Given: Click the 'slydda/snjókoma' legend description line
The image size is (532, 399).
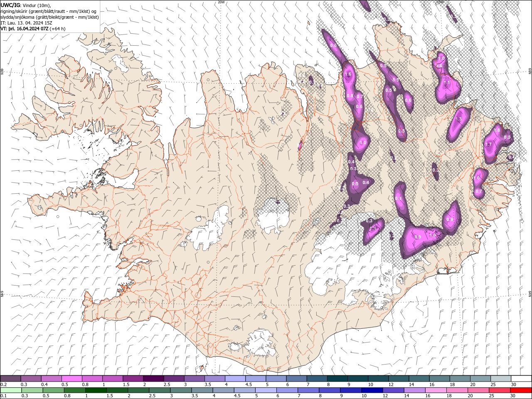Looking at the screenshot, I should point(50,17).
